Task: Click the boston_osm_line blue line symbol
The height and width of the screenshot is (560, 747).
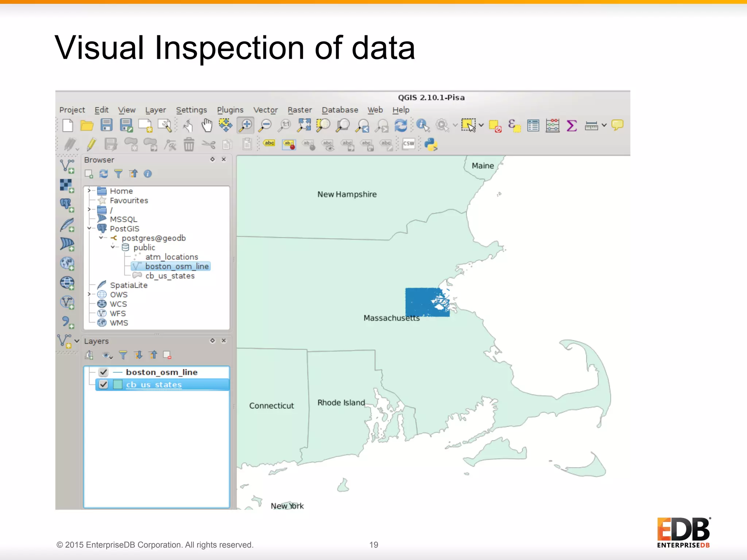Action: pos(117,372)
